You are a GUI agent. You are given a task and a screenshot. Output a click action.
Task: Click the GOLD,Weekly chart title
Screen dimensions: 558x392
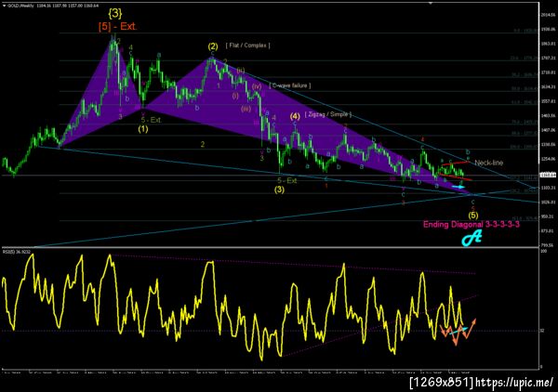pyautogui.click(x=21, y=6)
